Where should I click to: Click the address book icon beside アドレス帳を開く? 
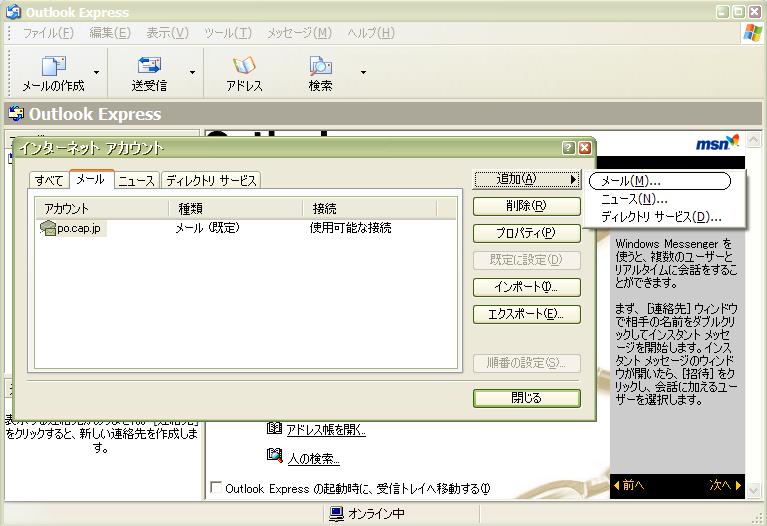click(274, 429)
